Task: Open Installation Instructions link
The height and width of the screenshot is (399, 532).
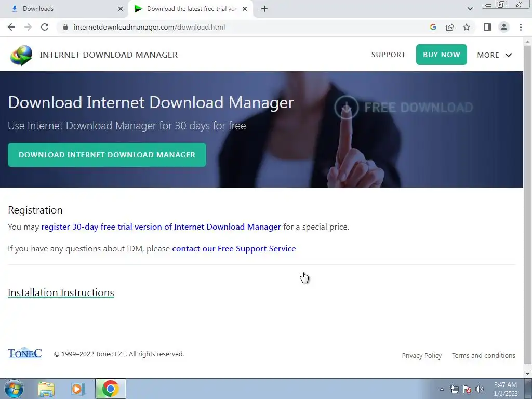Action: tap(61, 292)
